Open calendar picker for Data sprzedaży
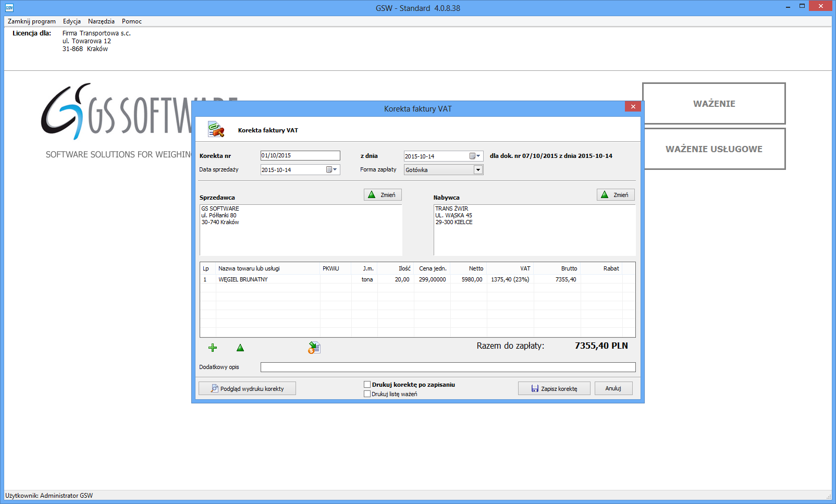 pyautogui.click(x=331, y=170)
